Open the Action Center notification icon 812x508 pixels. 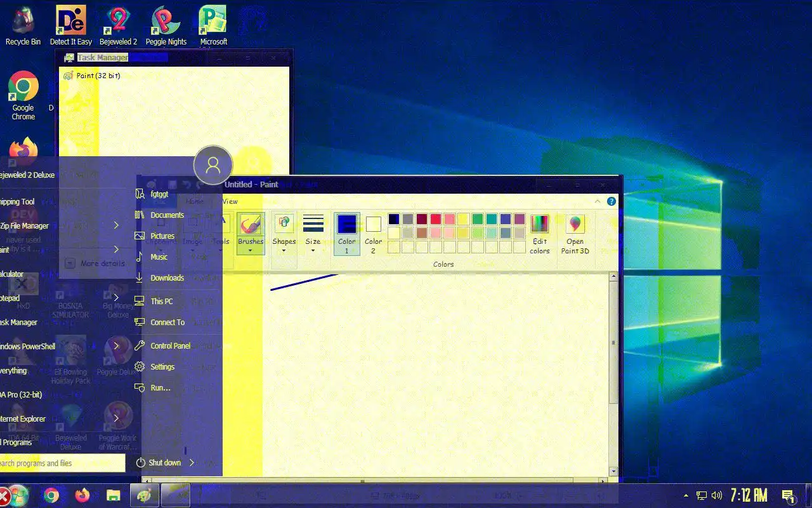click(x=789, y=496)
